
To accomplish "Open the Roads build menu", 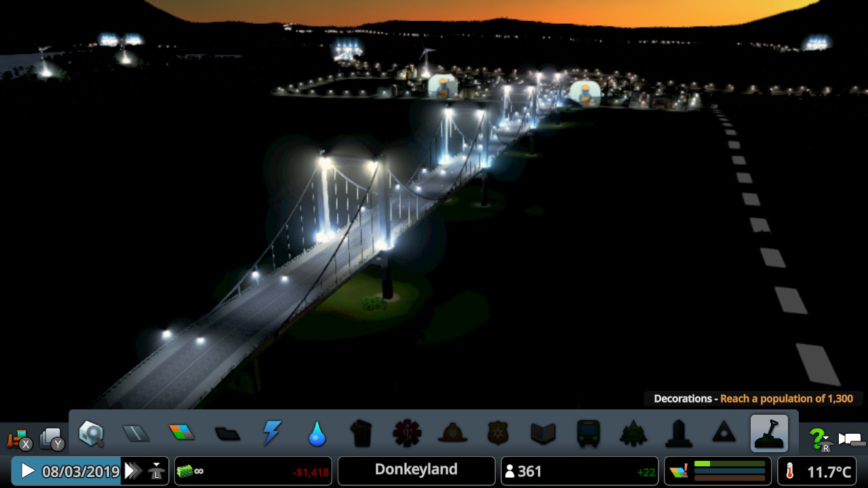I will pos(136,433).
